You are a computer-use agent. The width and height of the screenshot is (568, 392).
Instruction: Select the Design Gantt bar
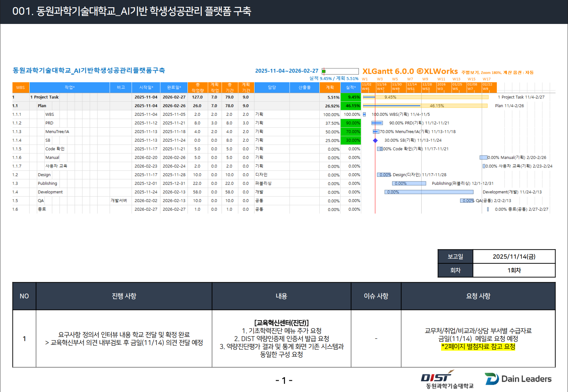pos(384,175)
